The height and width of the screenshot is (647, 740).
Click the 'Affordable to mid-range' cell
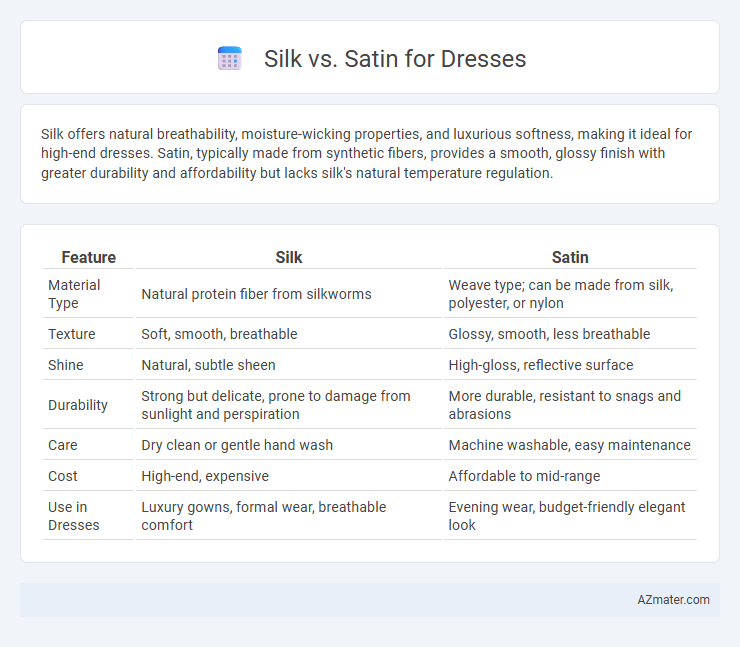pyautogui.click(x=570, y=476)
